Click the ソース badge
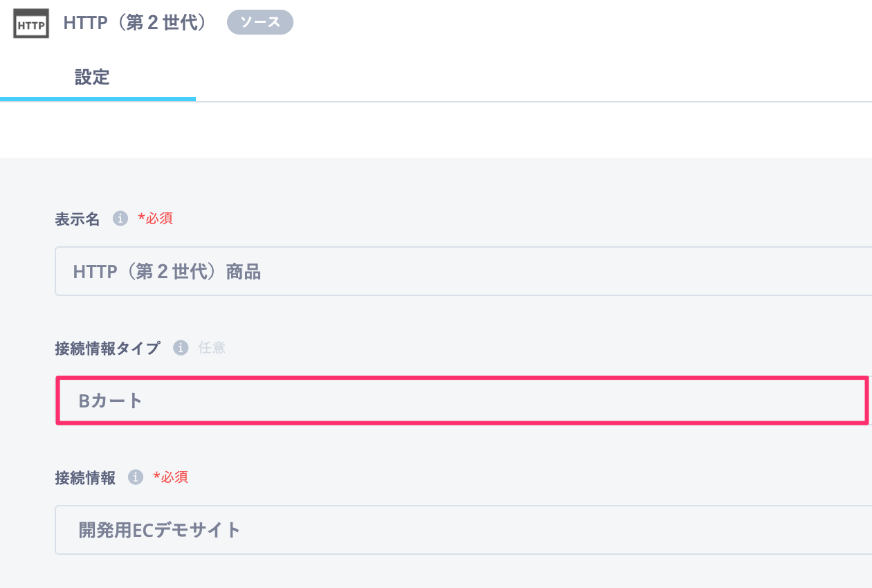Screen dimensions: 872x588 pyautogui.click(x=260, y=22)
